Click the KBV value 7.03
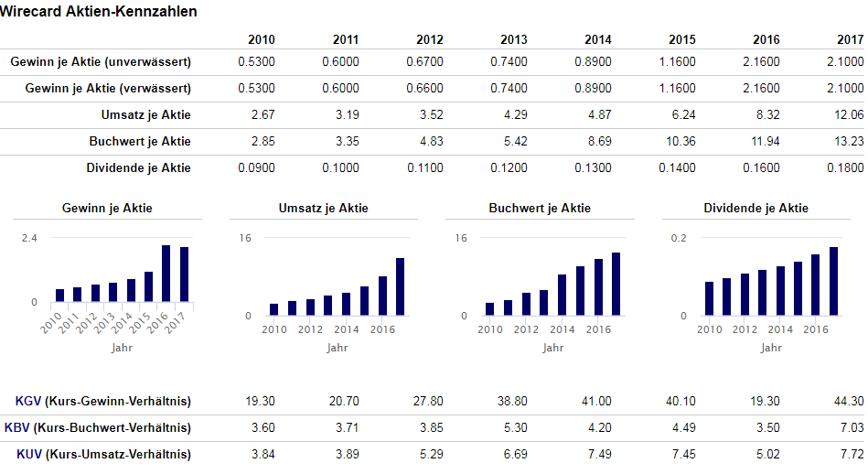 (852, 427)
